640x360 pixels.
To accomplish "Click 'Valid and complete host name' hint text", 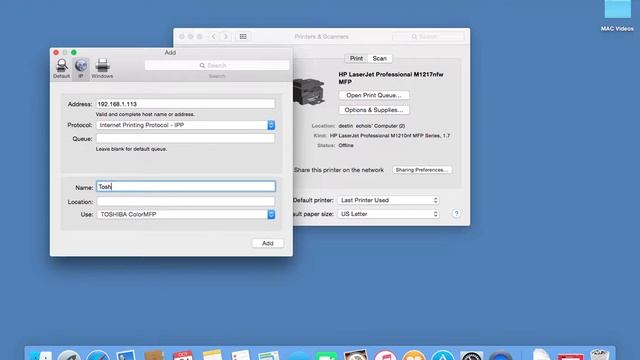I will (145, 114).
